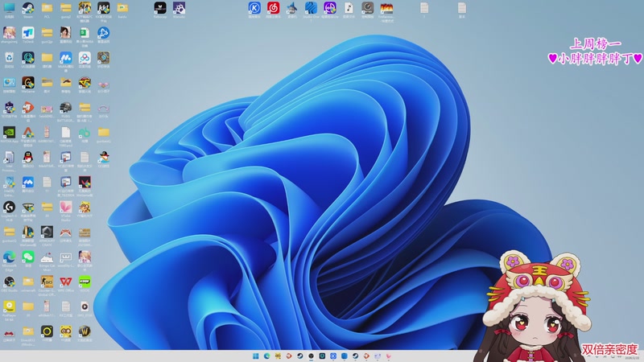Screen dimensions: 644x362
Task: Launch NetEase Cloud Music red icon
Action: pos(273,8)
